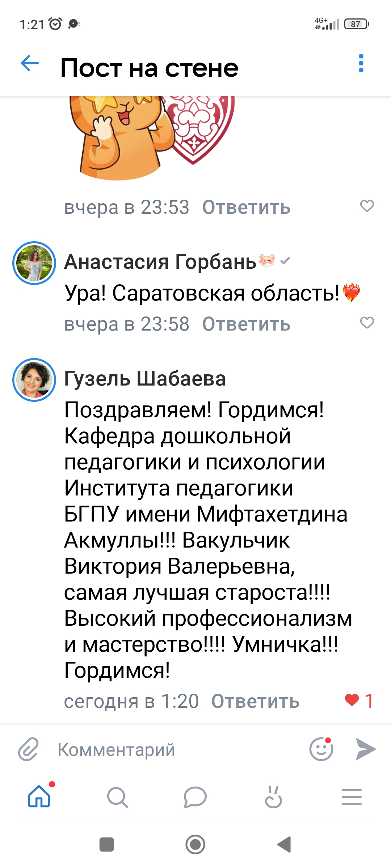Open the three-dot options menu
Viewport: 391px width, 868px height.
click(x=361, y=64)
